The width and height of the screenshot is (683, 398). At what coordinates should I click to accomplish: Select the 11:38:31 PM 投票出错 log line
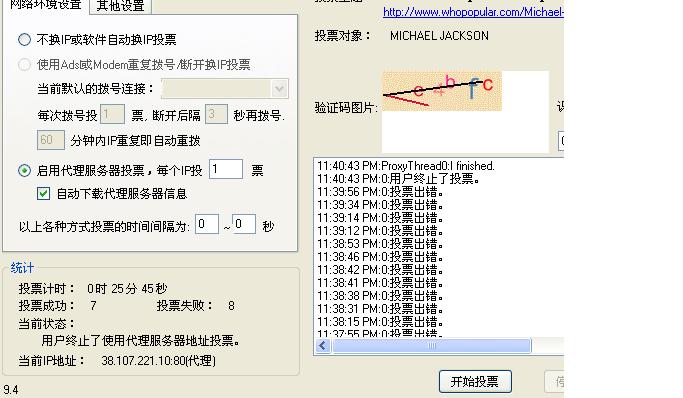point(380,309)
